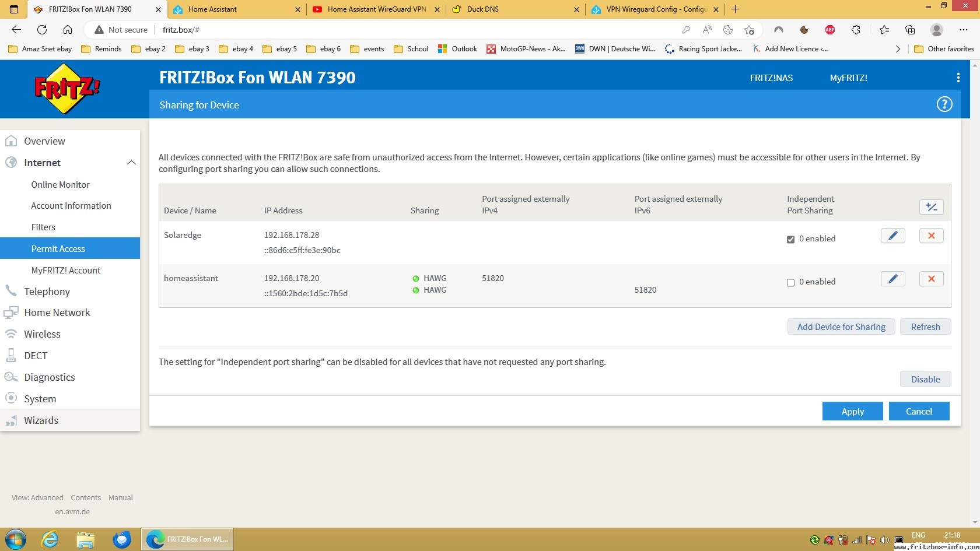Screen dimensions: 980x551
Task: Delete the Solaredge sharing entry
Action: (x=931, y=236)
